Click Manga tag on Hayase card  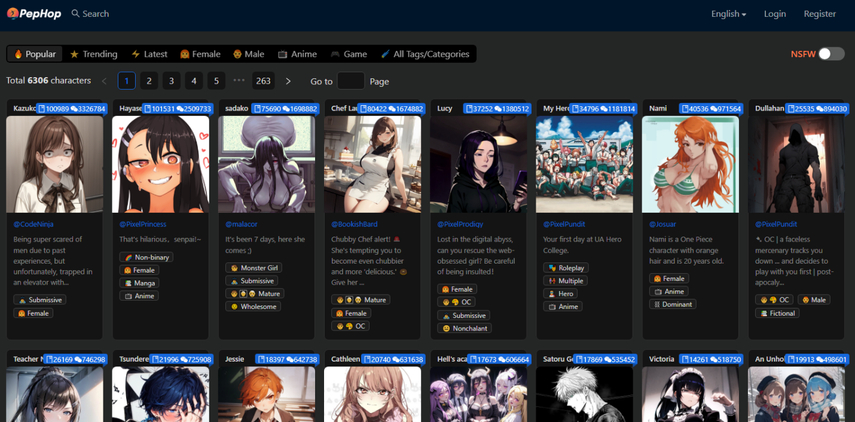point(139,283)
